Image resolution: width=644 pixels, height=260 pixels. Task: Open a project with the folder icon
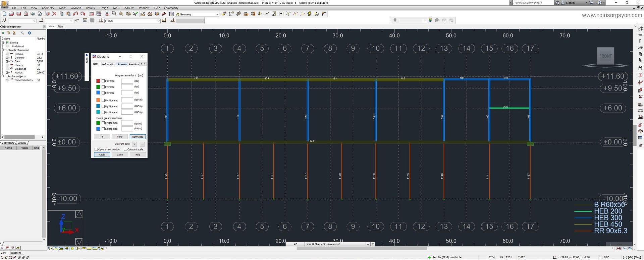(11, 14)
